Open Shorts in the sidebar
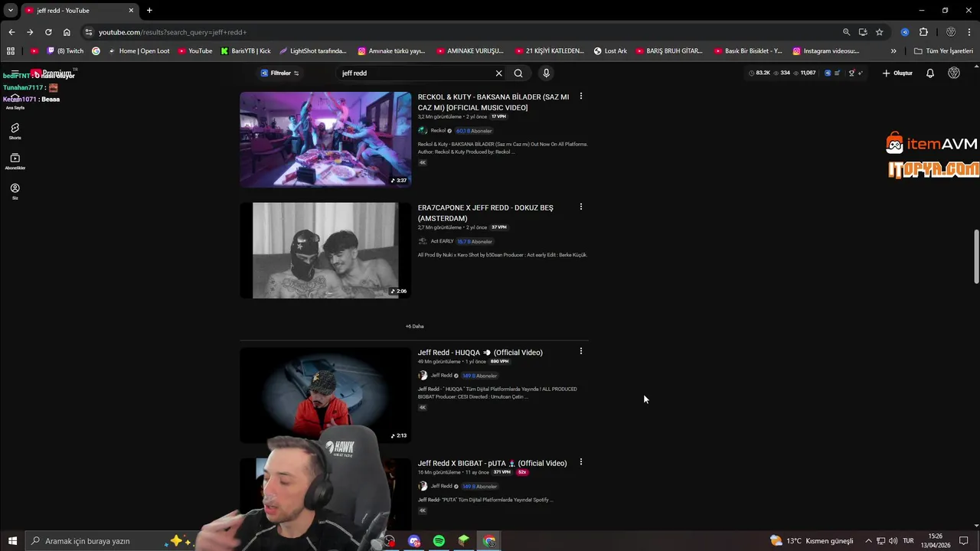 coord(15,131)
